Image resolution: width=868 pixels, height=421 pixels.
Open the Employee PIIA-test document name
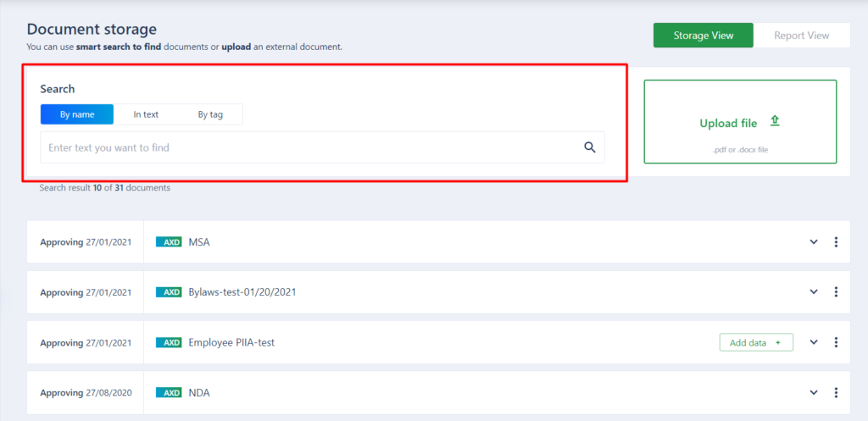click(231, 342)
